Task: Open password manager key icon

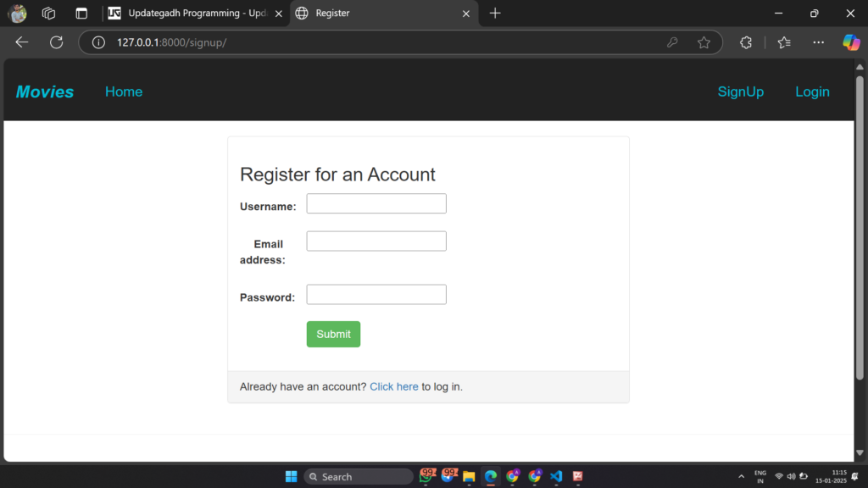Action: click(672, 42)
